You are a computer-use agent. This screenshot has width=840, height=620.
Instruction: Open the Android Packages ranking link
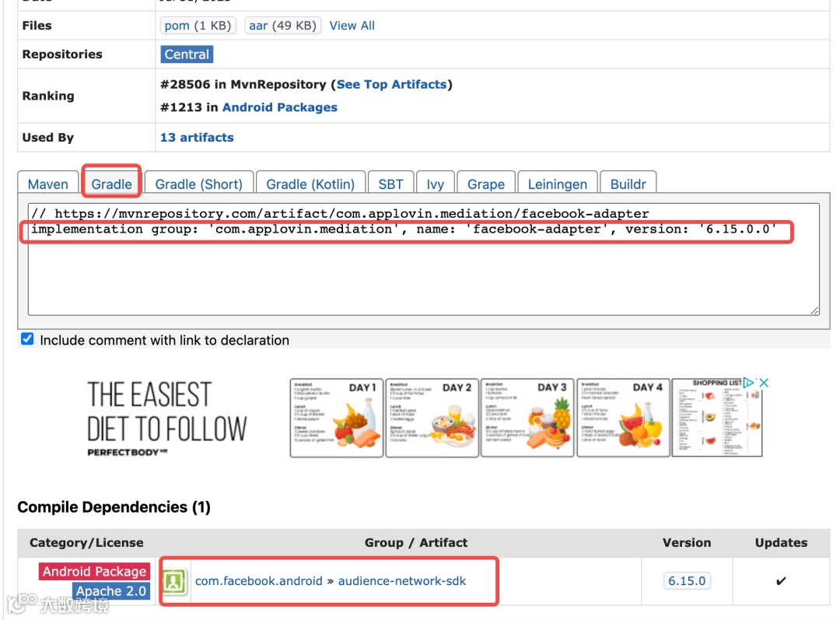click(x=280, y=107)
